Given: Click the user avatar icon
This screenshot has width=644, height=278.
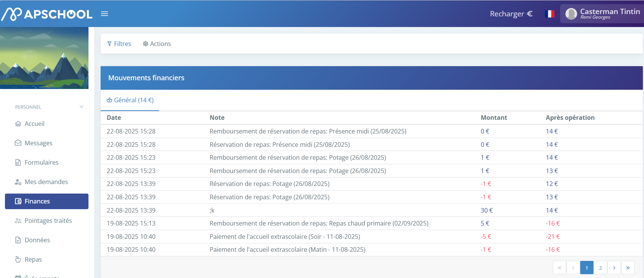Looking at the screenshot, I should pos(571,14).
